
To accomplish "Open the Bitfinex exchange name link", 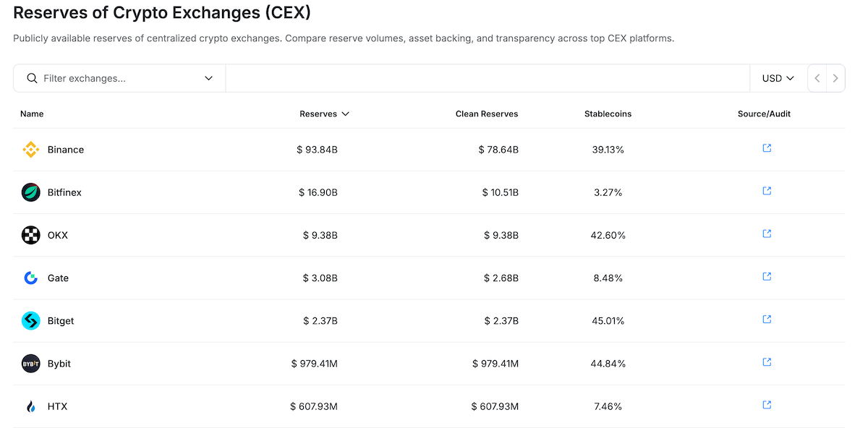I will [64, 192].
